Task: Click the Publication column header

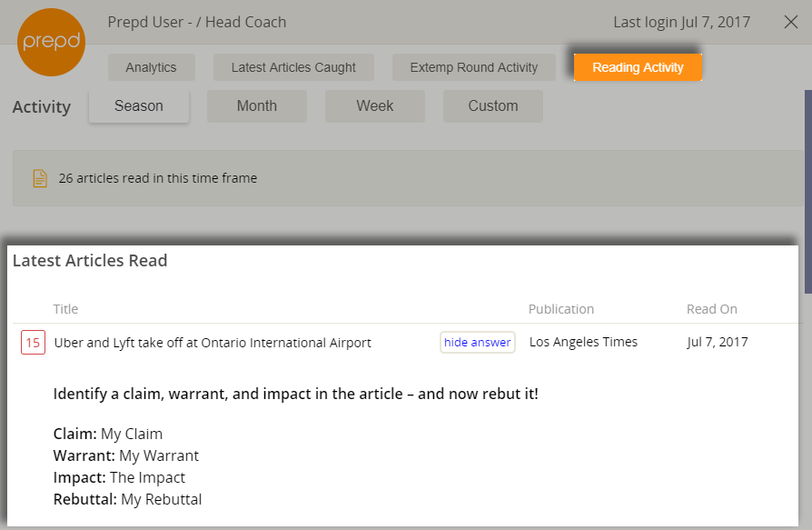Action: (560, 309)
